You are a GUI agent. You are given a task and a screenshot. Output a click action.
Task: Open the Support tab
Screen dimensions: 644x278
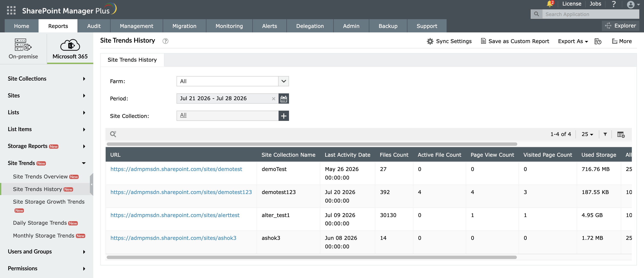tap(427, 26)
